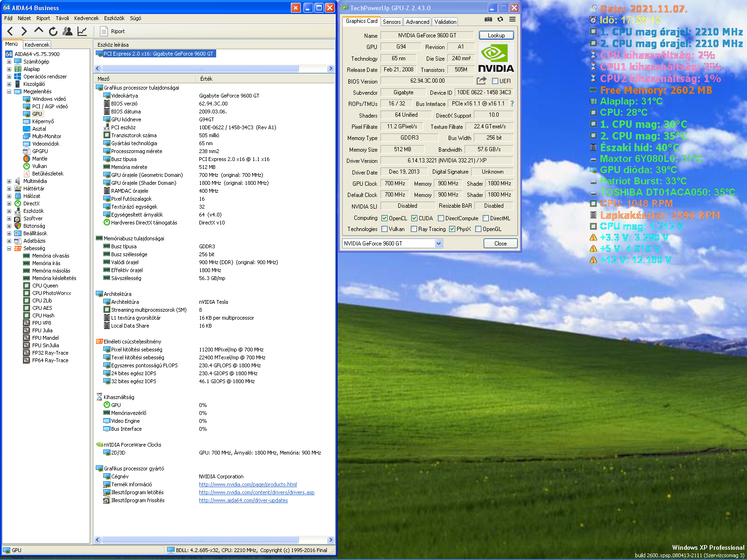Screen dimensions: 747x560
Task: Expand the Számítógép tree node
Action: click(x=9, y=62)
